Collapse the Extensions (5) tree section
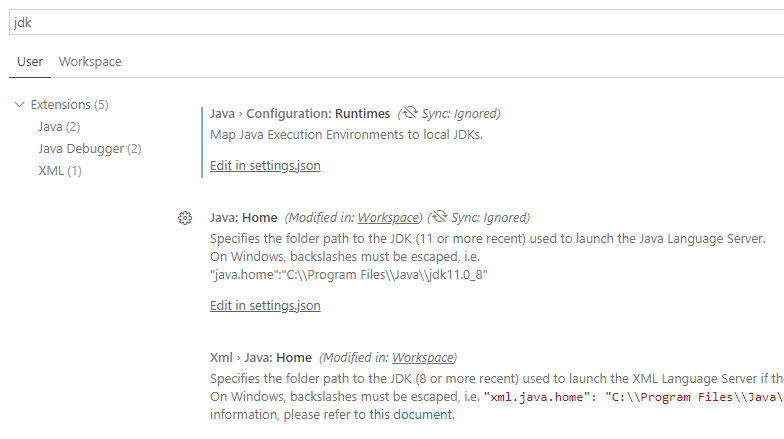The height and width of the screenshot is (439, 784). pyautogui.click(x=20, y=104)
